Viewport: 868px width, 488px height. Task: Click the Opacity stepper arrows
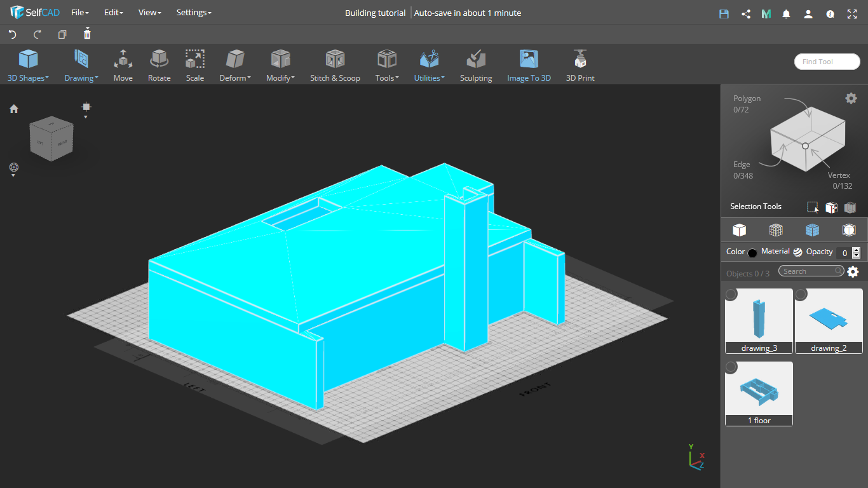tap(856, 252)
